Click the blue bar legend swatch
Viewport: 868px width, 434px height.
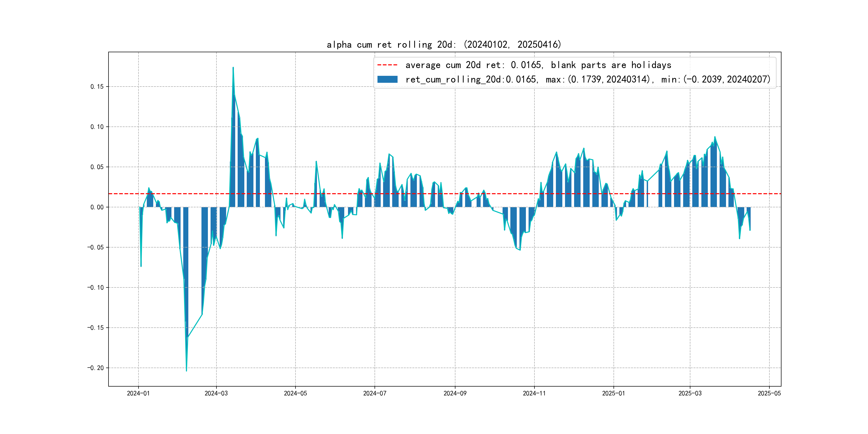click(387, 79)
